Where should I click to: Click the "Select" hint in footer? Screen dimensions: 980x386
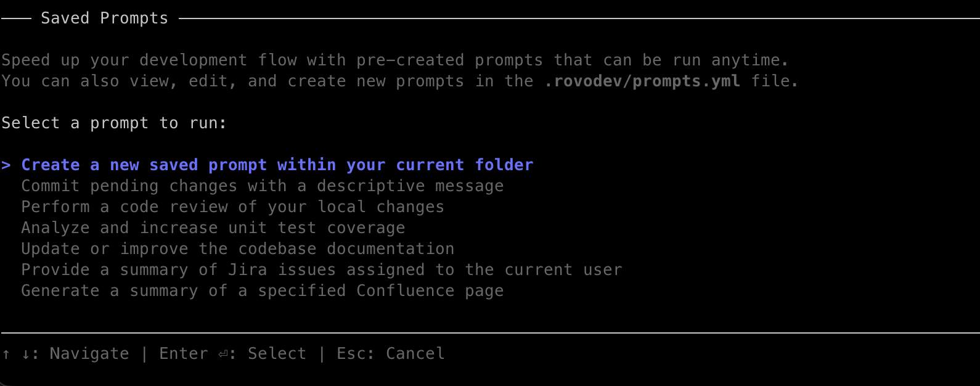(277, 354)
